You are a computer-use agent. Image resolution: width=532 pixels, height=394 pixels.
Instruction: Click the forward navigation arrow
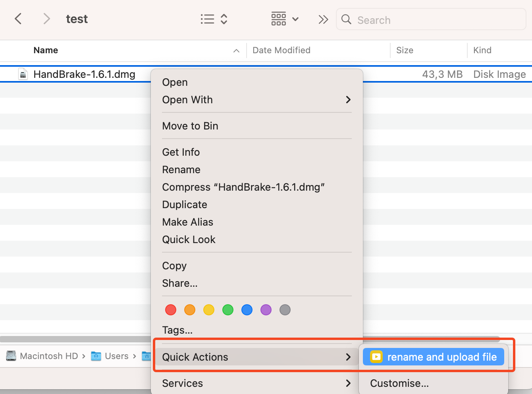click(x=46, y=19)
